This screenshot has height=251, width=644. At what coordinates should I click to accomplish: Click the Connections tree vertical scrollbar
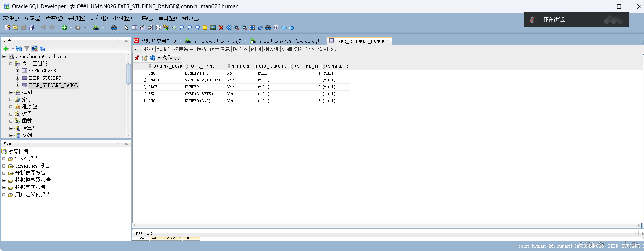click(x=128, y=74)
